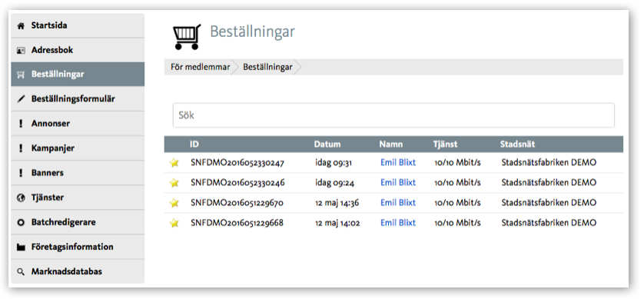Click 10/10 Mbit/s in SNFDMO2016051229668 row
Image resolution: width=644 pixels, height=299 pixels.
coord(457,223)
